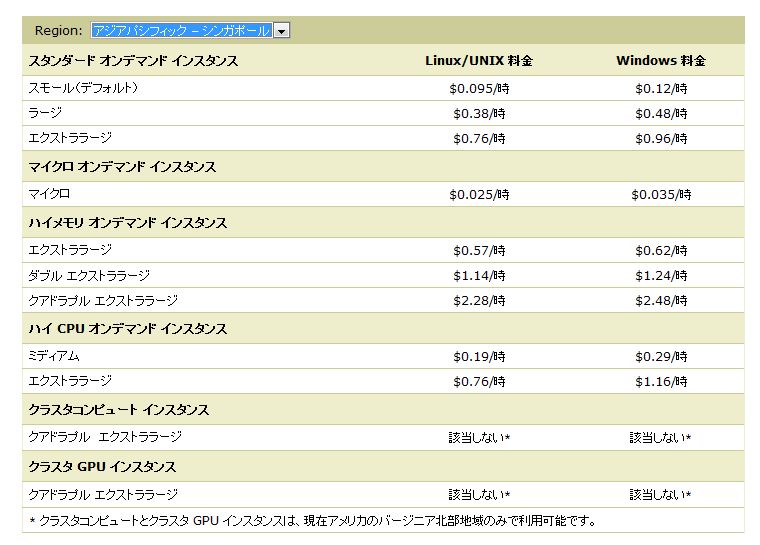Click the $0.12/時 price cell
Screen dimensions: 760x545
pos(661,89)
